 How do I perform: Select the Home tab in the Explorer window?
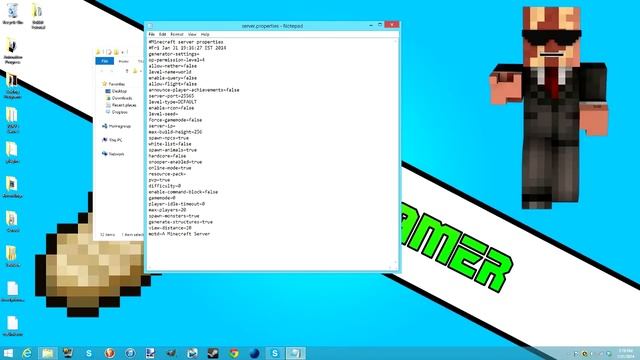(124, 61)
